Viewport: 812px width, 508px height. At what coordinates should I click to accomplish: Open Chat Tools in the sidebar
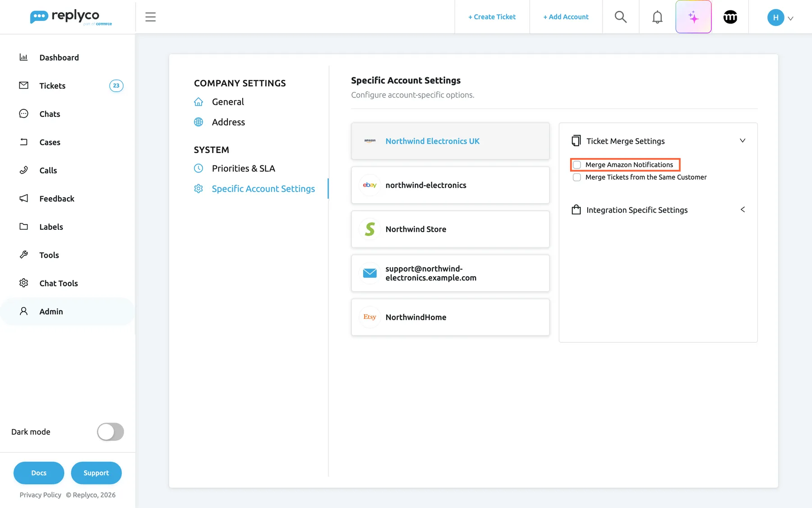click(59, 283)
